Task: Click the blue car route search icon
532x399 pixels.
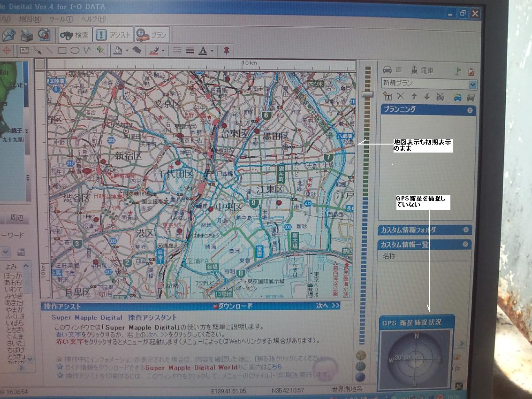Action: point(457,98)
